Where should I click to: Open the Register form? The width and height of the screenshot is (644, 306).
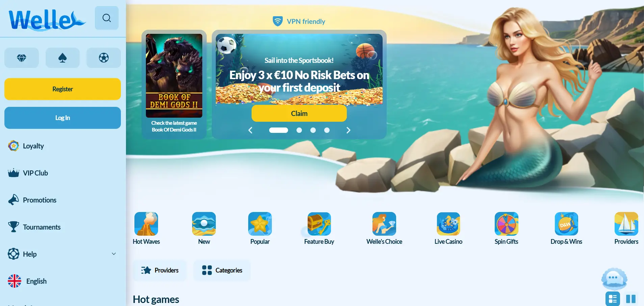[x=62, y=89]
